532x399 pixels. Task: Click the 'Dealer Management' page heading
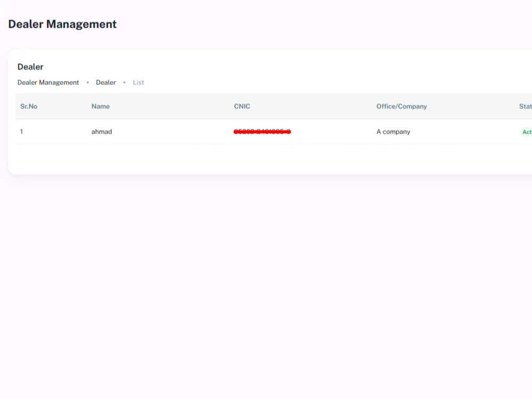click(62, 24)
